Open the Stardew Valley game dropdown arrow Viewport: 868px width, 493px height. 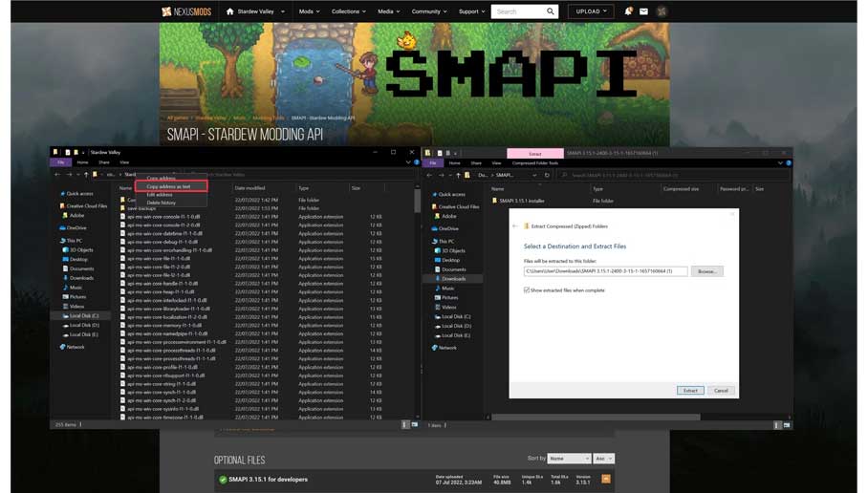pos(283,11)
